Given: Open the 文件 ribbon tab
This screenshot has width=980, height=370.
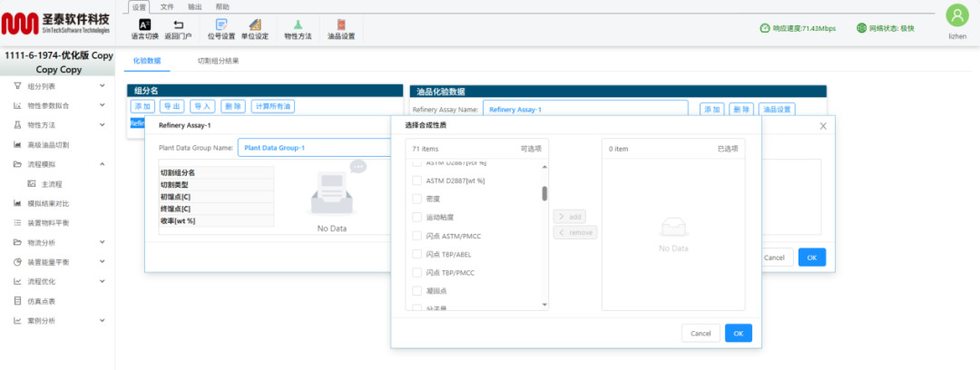Looking at the screenshot, I should (x=167, y=7).
